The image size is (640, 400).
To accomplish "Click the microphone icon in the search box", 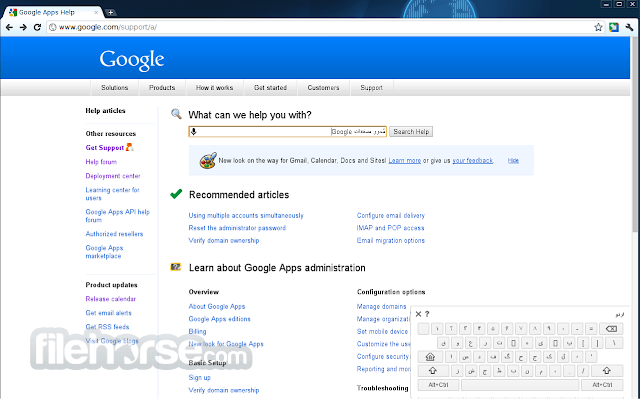I will click(x=194, y=131).
